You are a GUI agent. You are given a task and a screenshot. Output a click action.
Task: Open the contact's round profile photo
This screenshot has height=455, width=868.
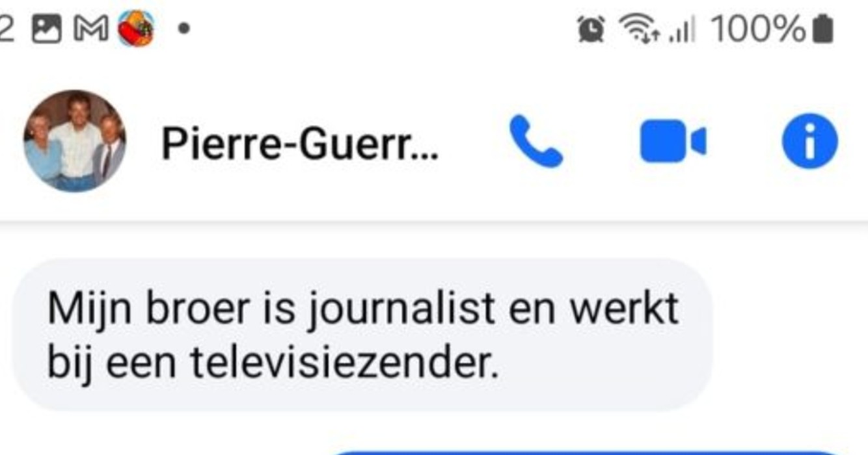tap(75, 141)
